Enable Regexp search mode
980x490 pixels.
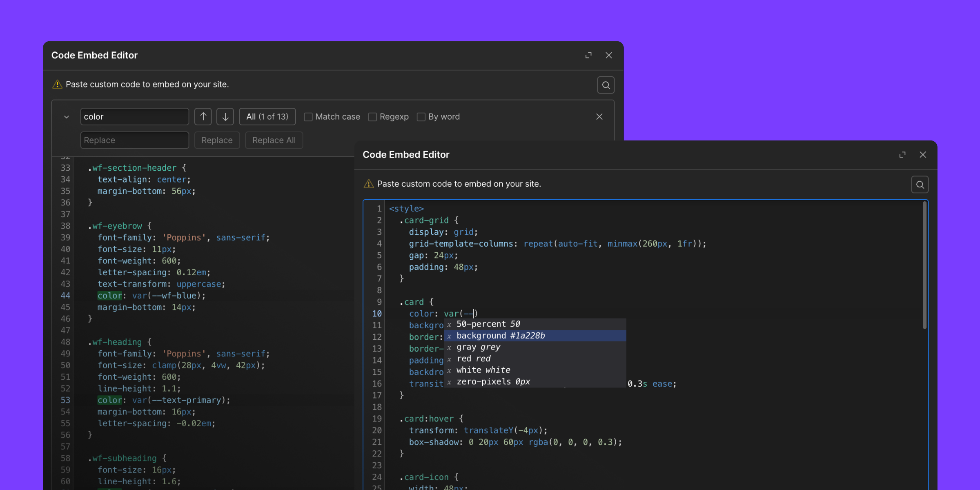tap(372, 116)
